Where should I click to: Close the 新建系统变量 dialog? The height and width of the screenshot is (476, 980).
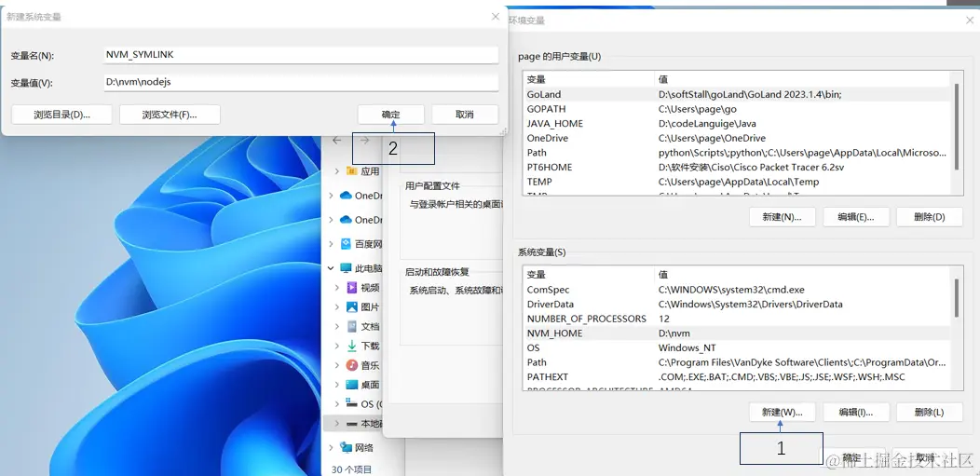(496, 16)
